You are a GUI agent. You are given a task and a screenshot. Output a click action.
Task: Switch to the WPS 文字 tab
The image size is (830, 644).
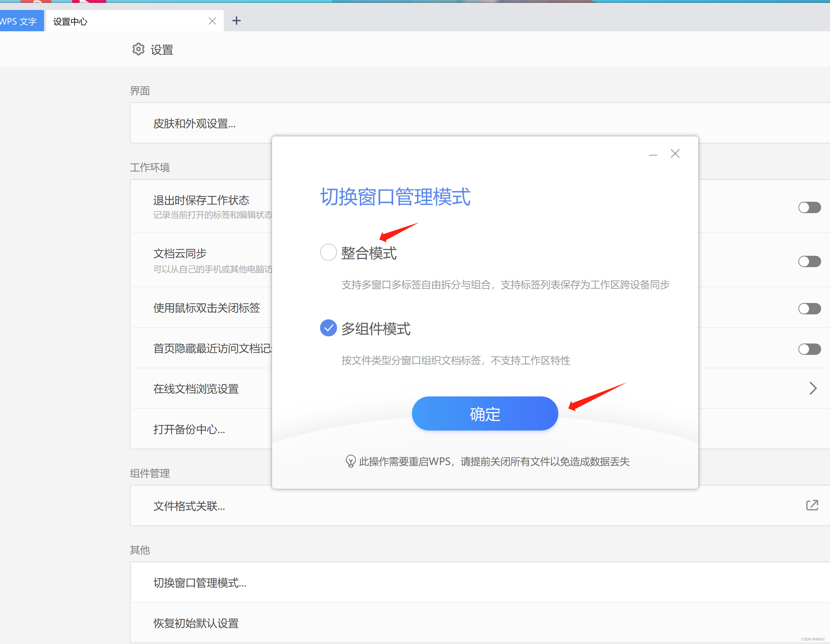19,21
